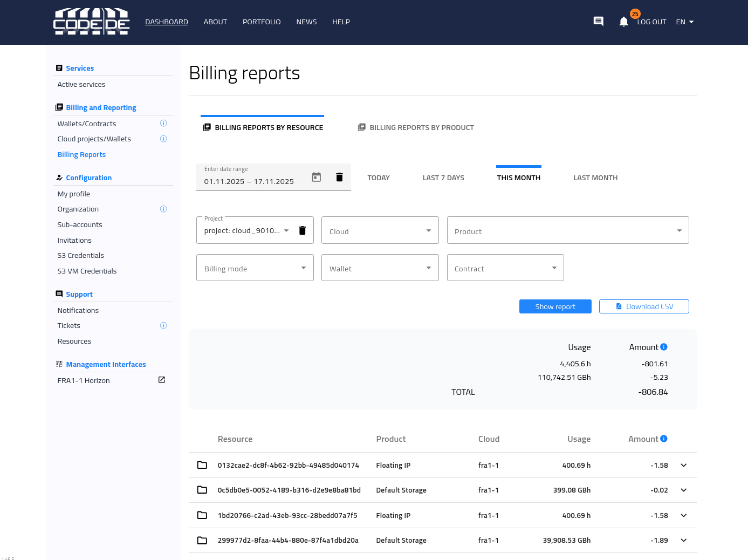Image resolution: width=748 pixels, height=560 pixels.
Task: Expand the EN language selector
Action: [684, 22]
